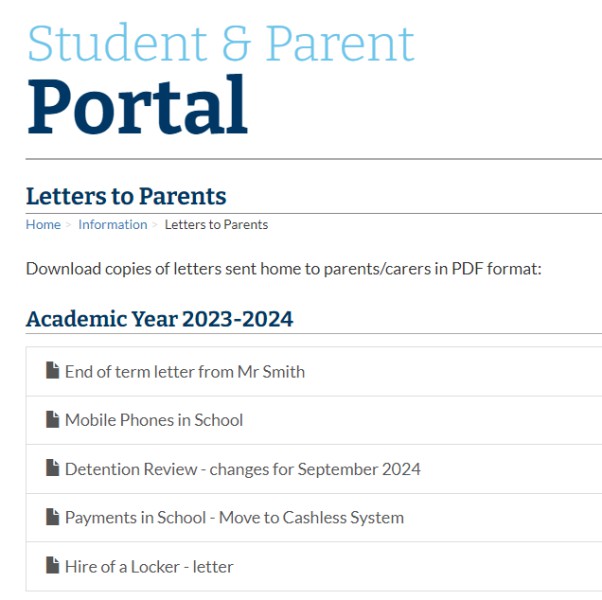Click the document icon beside Payments in School
The image size is (602, 600).
[x=53, y=517]
